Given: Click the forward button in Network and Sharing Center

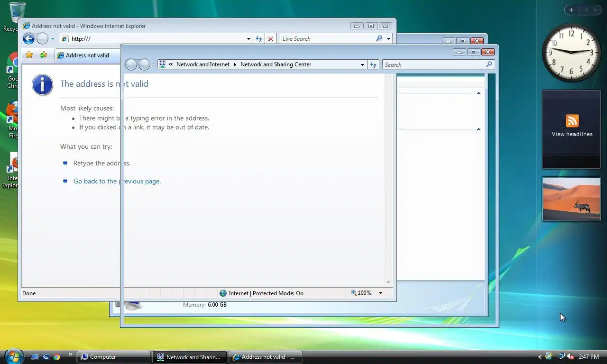Looking at the screenshot, I should [144, 64].
